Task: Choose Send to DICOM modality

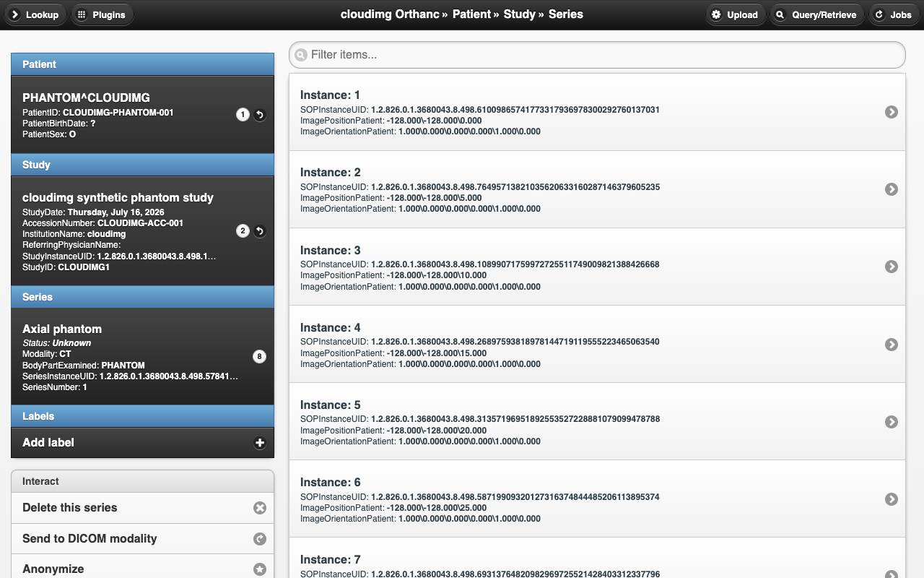Action: [x=142, y=539]
